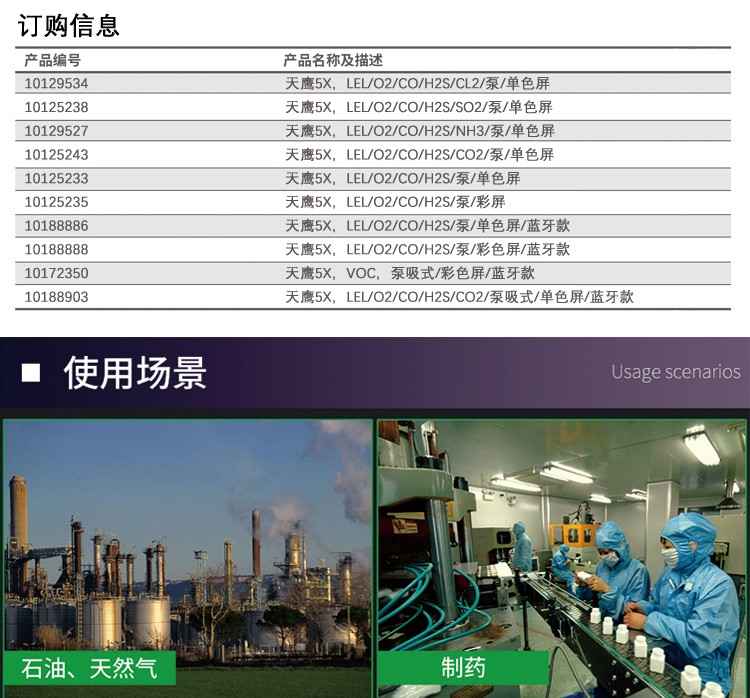Screen dimensions: 750x698
Task: Click the 订购信息 section heading
Action: click(x=69, y=25)
